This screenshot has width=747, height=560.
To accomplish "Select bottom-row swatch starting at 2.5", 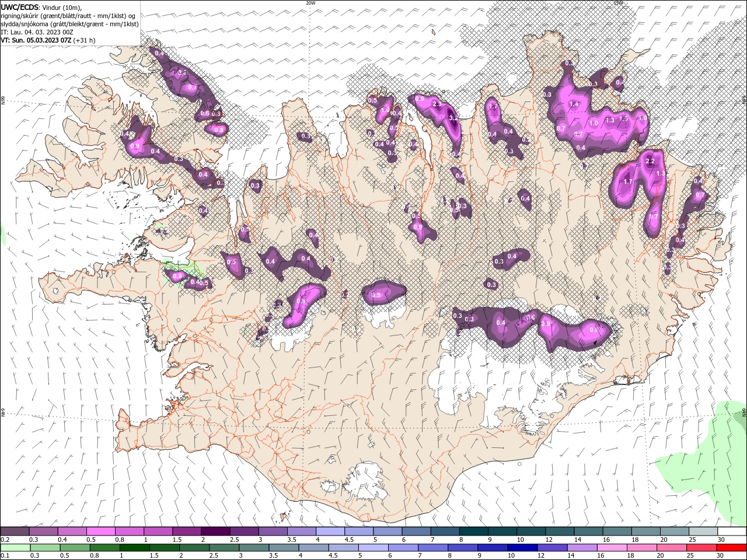I will coord(224,548).
